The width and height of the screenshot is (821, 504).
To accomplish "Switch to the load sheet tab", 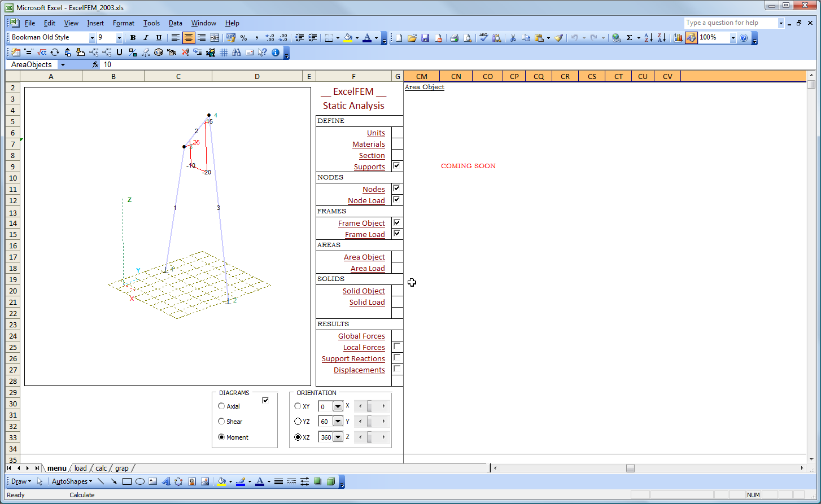I will 81,468.
